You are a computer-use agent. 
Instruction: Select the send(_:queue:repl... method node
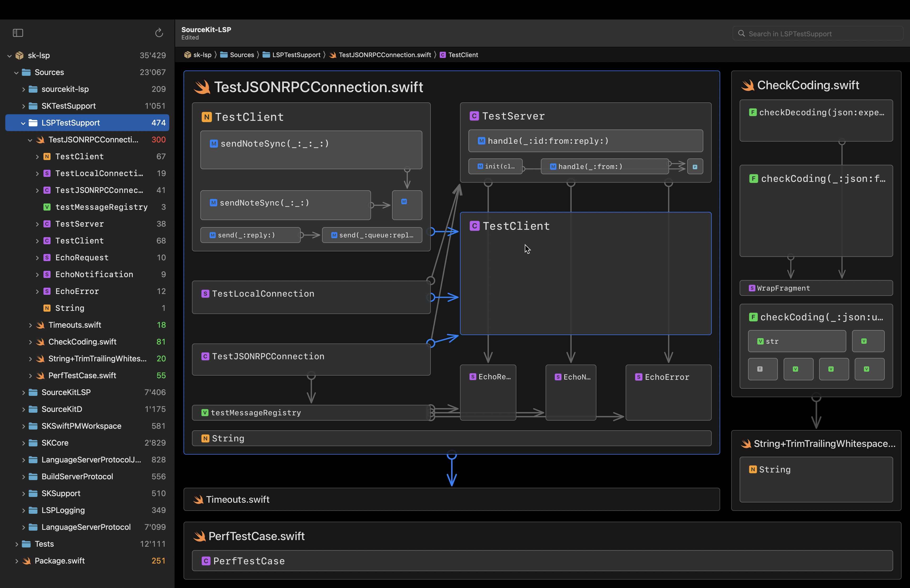pos(372,235)
